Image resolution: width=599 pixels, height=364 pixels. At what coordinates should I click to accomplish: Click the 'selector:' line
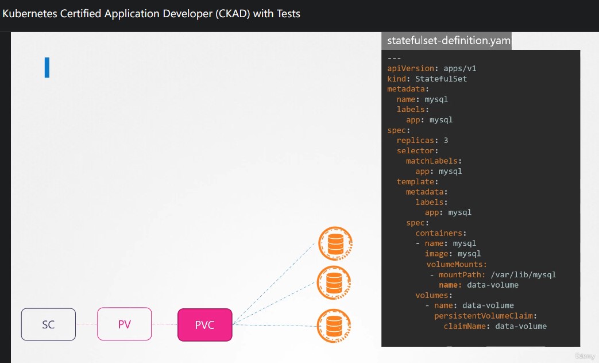coord(417,150)
